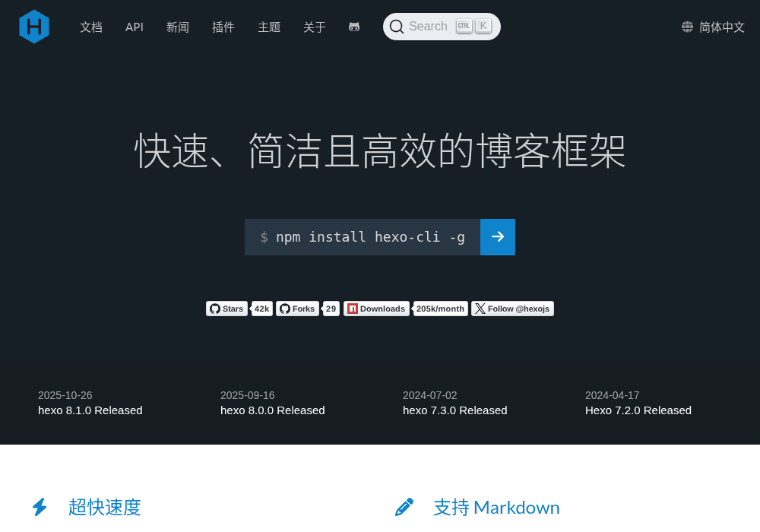Viewport: 760px width, 532px height.
Task: Focus the Search input field
Action: pyautogui.click(x=442, y=27)
